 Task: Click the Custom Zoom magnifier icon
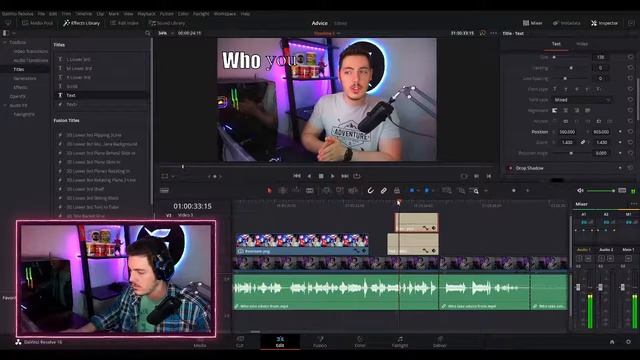[x=474, y=191]
